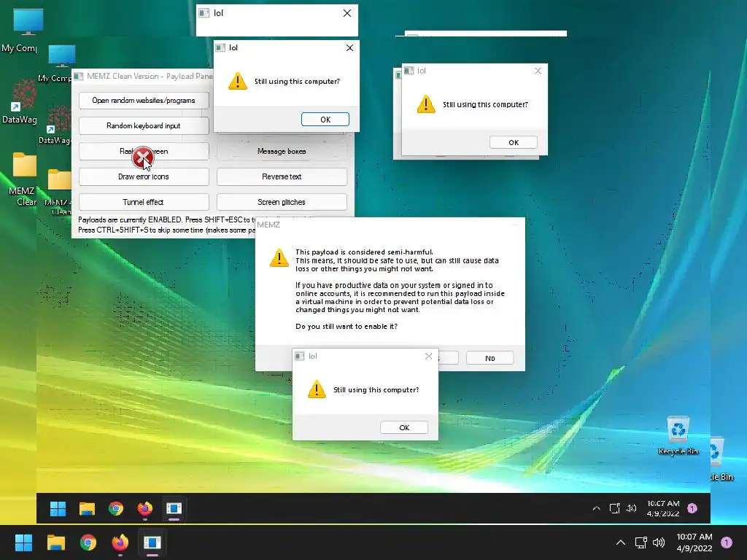Show hidden tray icons in bottom taskbar
The image size is (747, 560).
coord(620,542)
